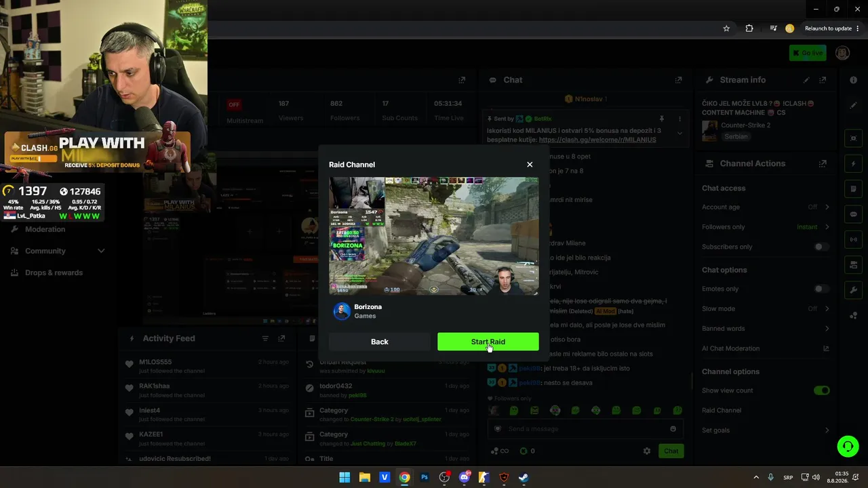Pop out the Channel Actions panel
Image resolution: width=868 pixels, height=488 pixels.
pos(823,163)
